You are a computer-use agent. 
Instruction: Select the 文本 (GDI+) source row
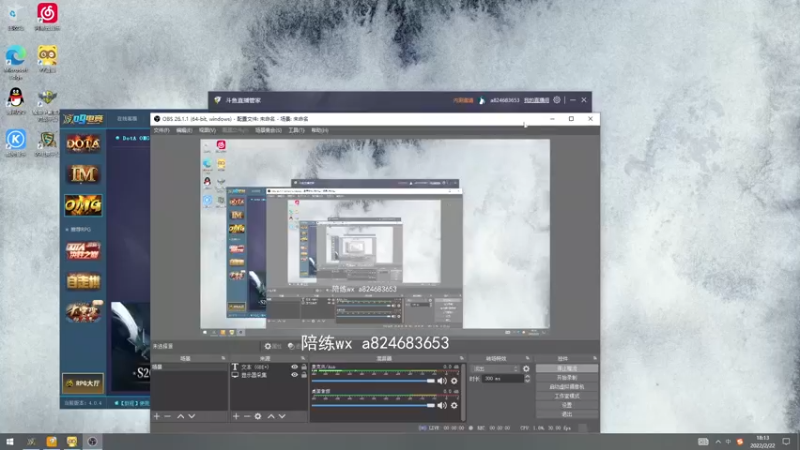[x=269, y=367]
